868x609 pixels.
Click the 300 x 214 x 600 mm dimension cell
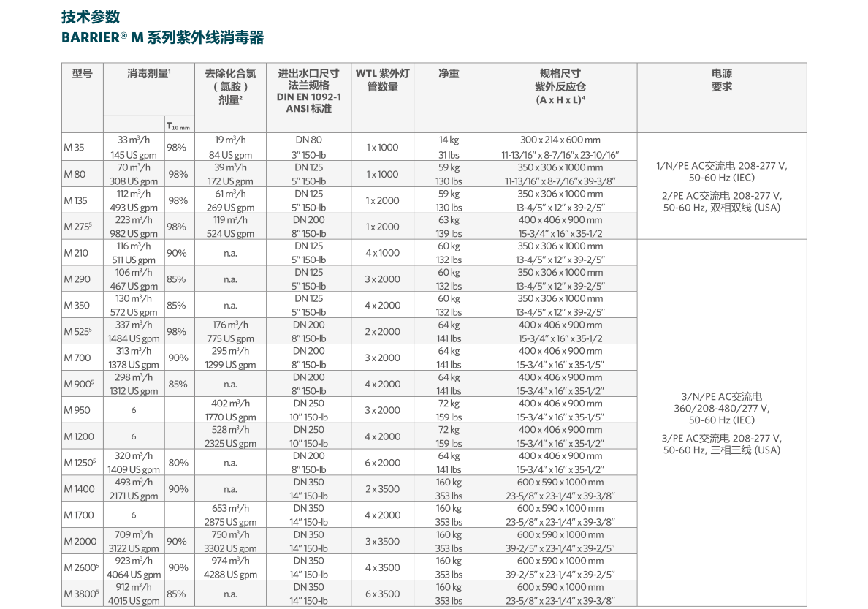(560, 140)
